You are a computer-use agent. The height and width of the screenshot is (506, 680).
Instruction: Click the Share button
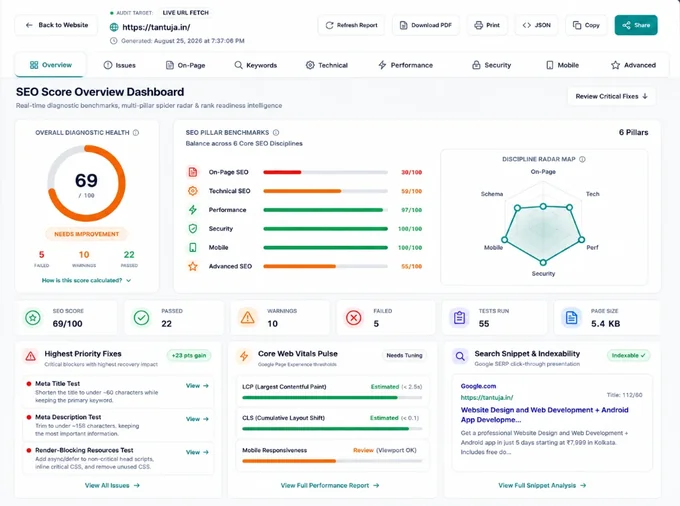(636, 25)
